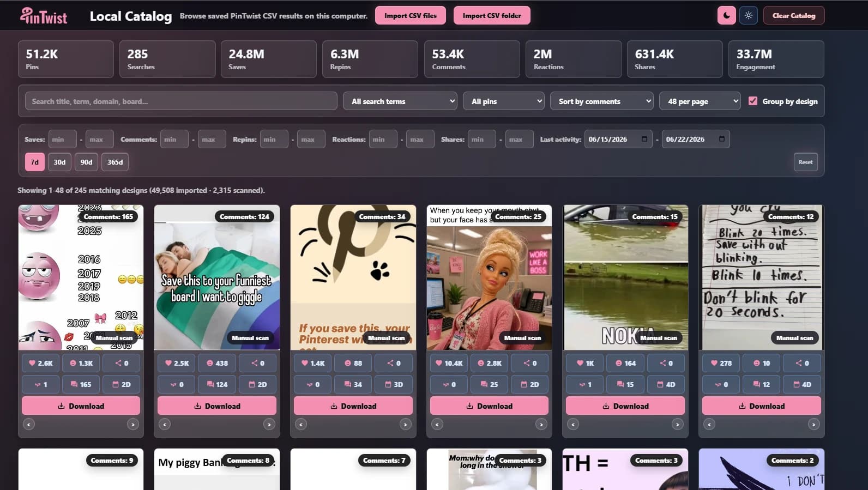
Task: Click the right arrow on the 34-comments card
Action: (405, 424)
